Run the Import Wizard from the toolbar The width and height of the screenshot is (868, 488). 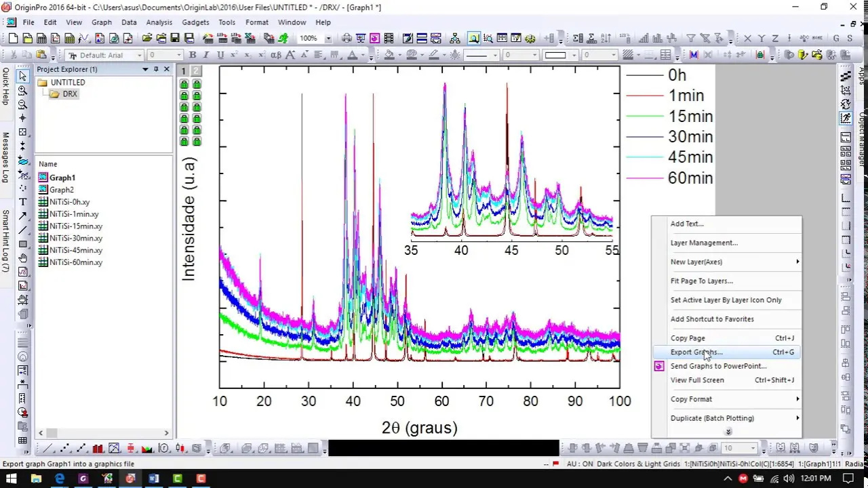pyautogui.click(x=209, y=39)
